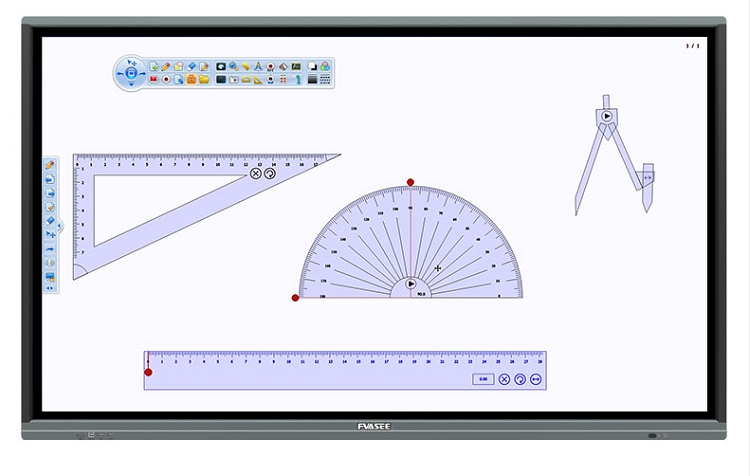Select the set square icon in toolbar
Viewport: 750px width, 476px height.
pos(258,80)
